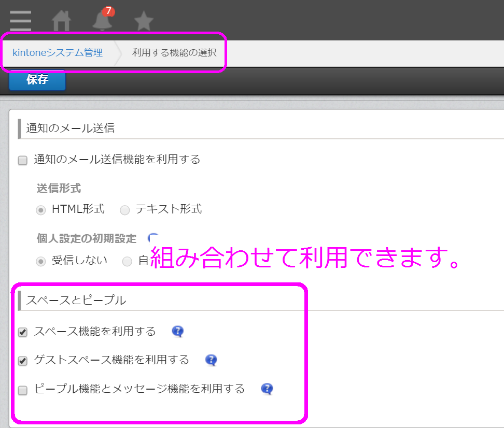Click the 利用する機能の選択 breadcrumb text

point(174,52)
